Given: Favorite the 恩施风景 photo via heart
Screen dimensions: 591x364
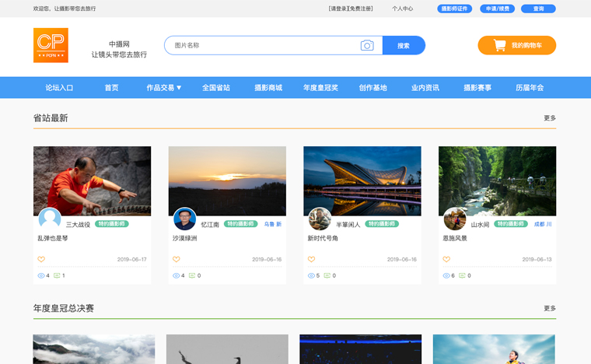Looking at the screenshot, I should coord(446,259).
